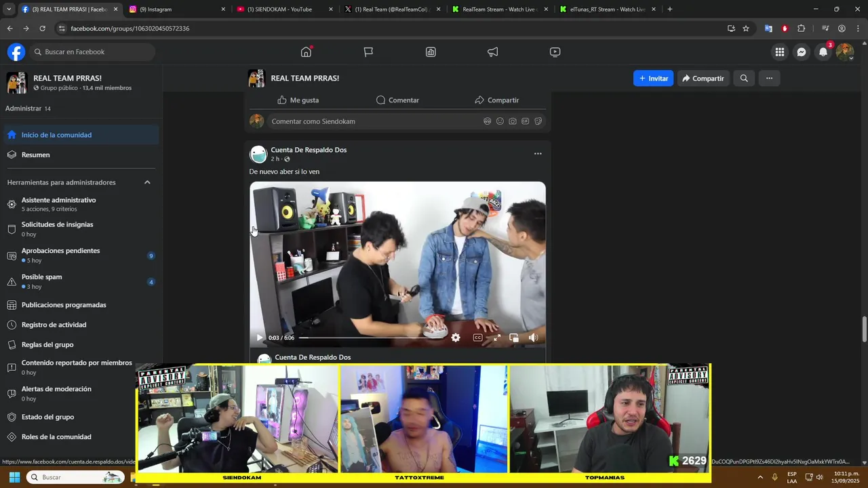The image size is (868, 488).
Task: Open Aprobaciones pendientes
Action: coord(81,256)
